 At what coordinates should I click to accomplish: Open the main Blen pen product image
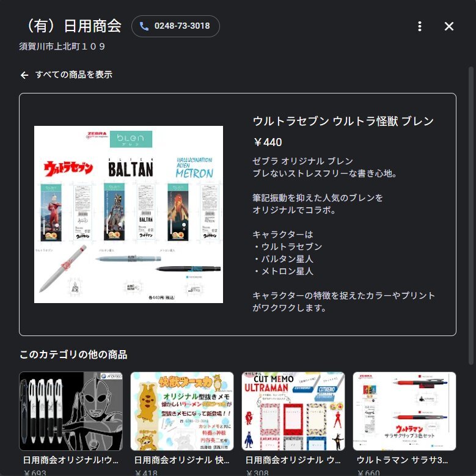coord(128,214)
